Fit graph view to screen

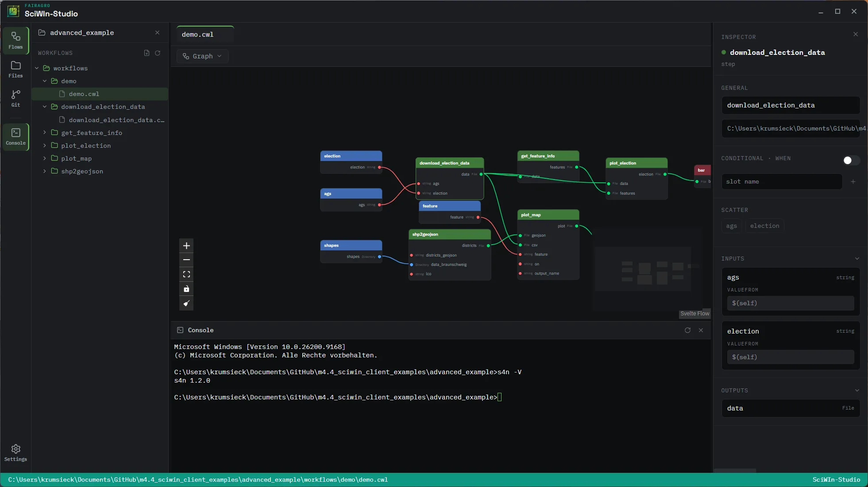186,274
